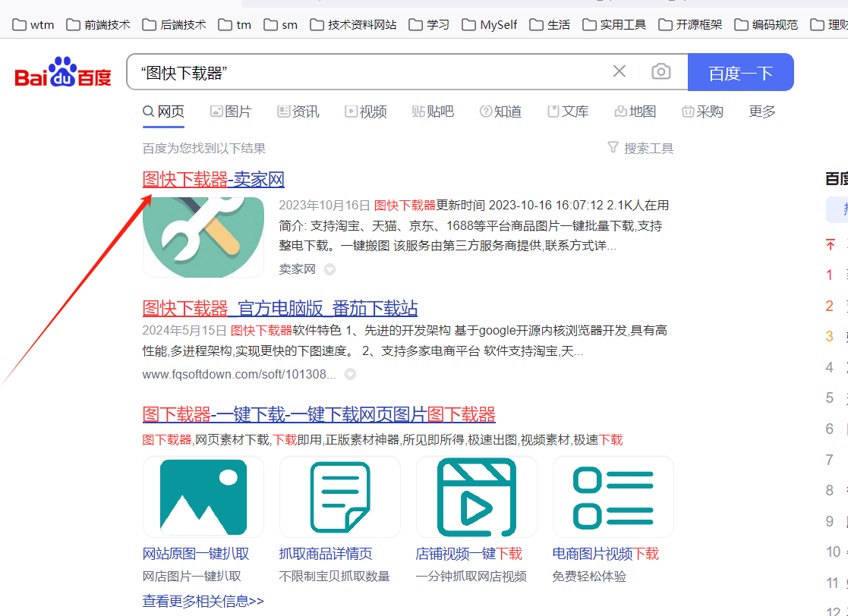
Task: Open the MySelf bookmark folder
Action: (x=490, y=25)
